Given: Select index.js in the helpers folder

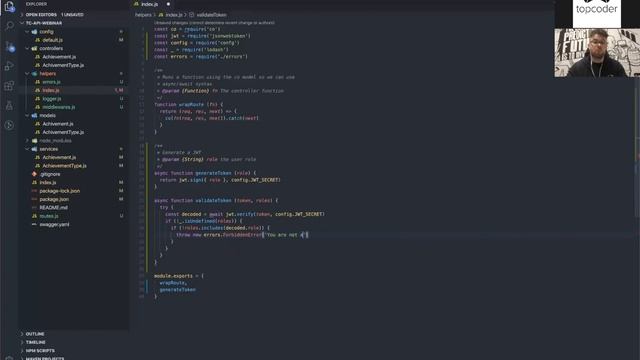Looking at the screenshot, I should [51, 90].
